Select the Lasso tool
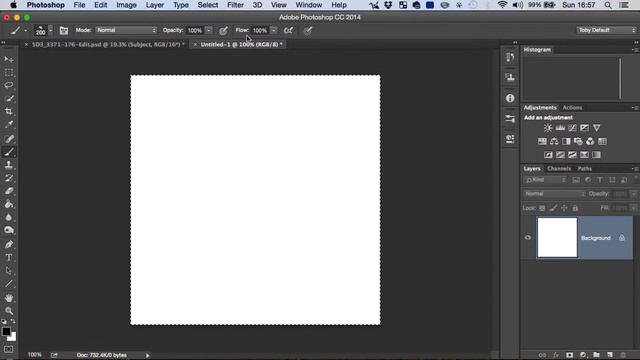Viewport: 640px width, 360px height. [x=9, y=86]
